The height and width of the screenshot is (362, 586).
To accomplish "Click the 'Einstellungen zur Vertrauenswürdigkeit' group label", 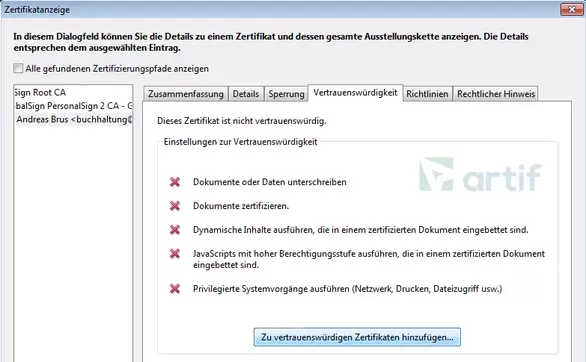I will coord(240,142).
